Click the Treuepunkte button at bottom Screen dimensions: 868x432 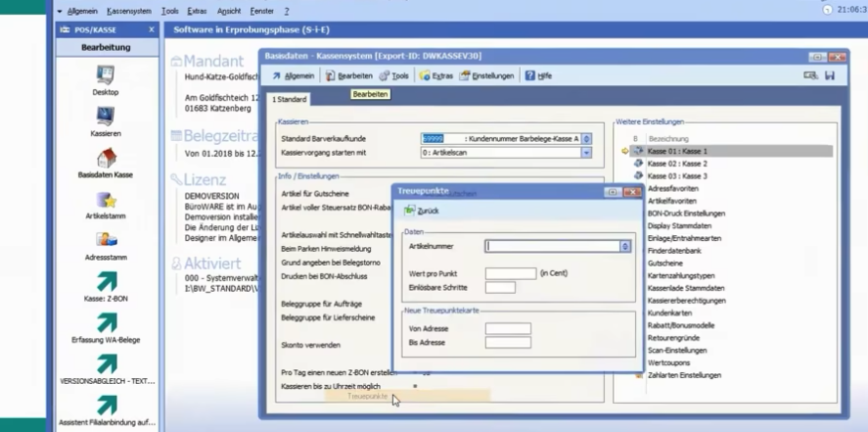click(x=368, y=397)
